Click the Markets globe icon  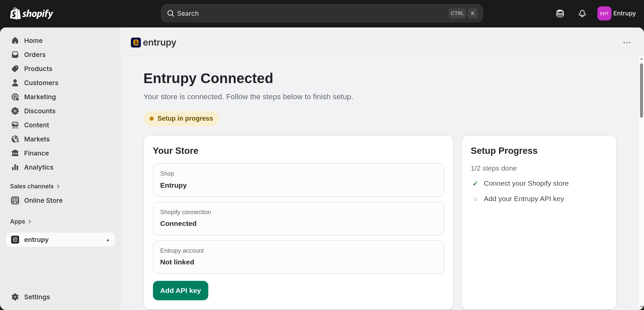[x=15, y=139]
